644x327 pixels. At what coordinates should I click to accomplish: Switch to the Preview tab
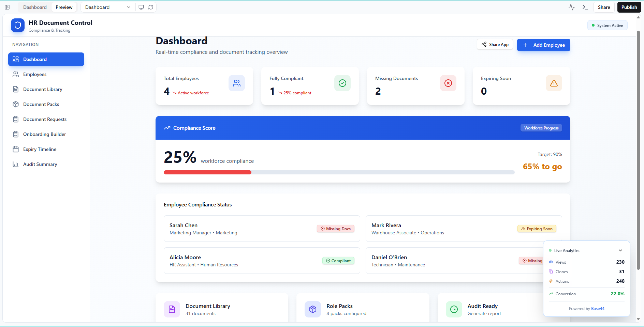pyautogui.click(x=64, y=7)
